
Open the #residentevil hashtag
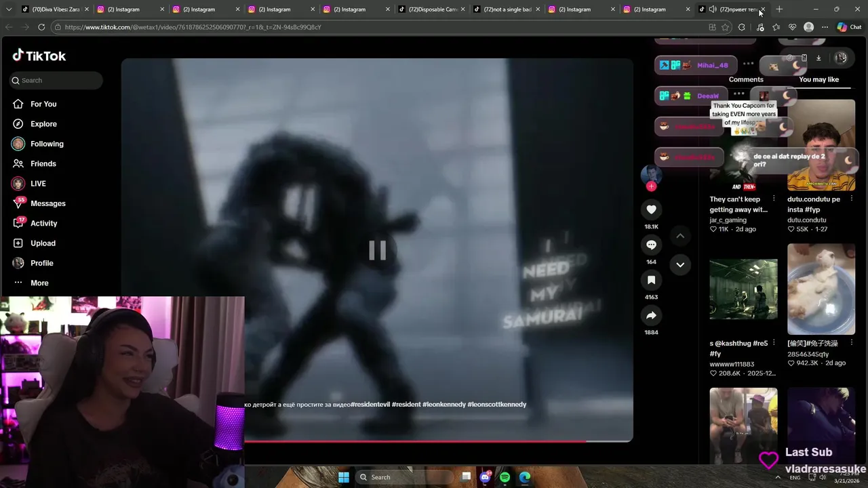[x=370, y=405]
